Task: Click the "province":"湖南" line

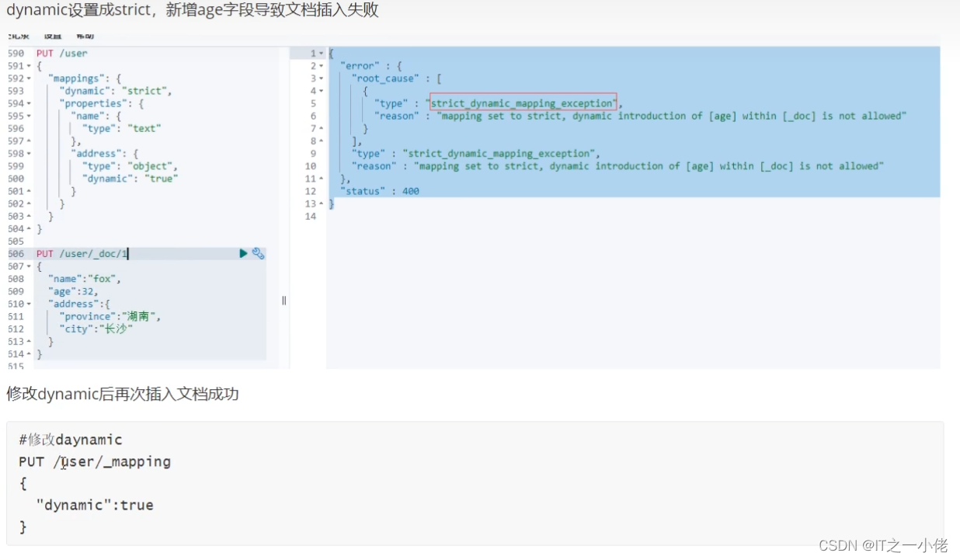Action: (x=110, y=317)
